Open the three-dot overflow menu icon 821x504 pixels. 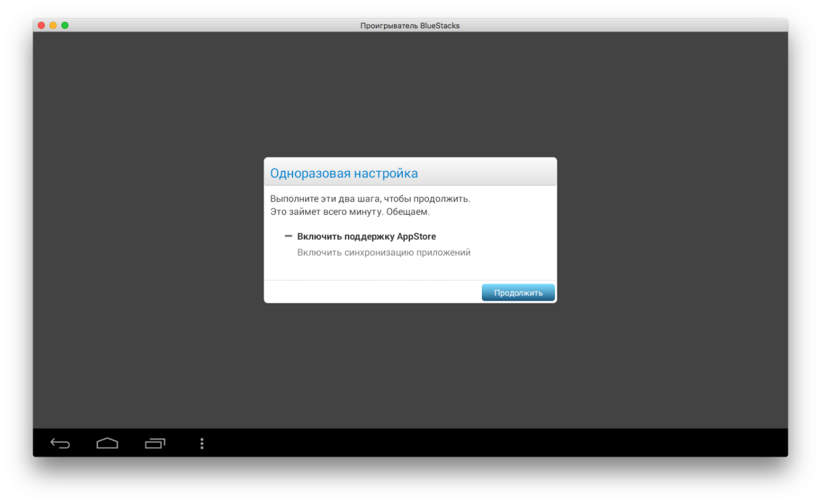pyautogui.click(x=202, y=443)
